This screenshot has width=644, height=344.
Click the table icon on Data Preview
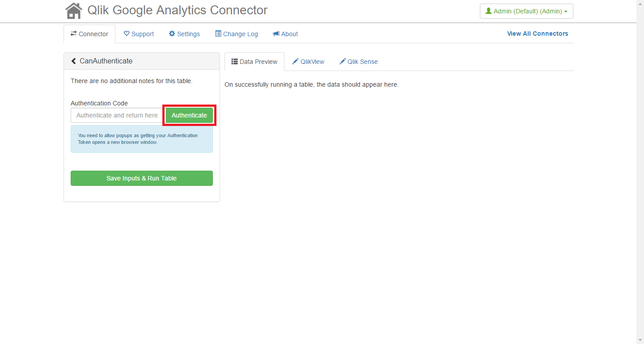coord(234,62)
